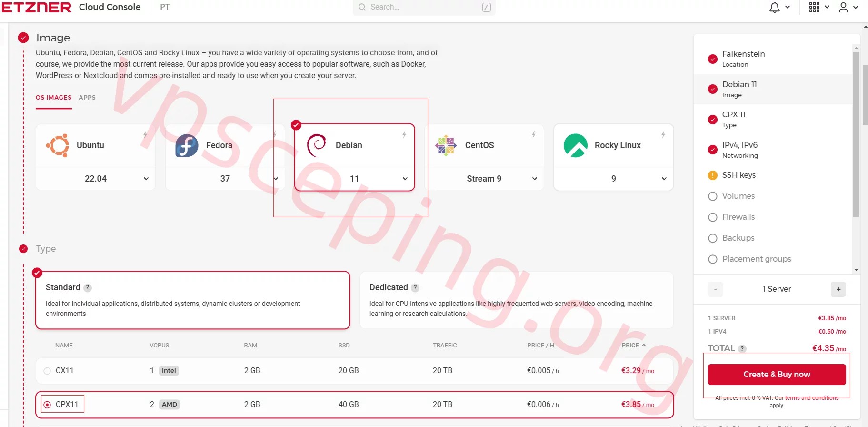
Task: Sort by the PRICE column header
Action: pyautogui.click(x=634, y=346)
